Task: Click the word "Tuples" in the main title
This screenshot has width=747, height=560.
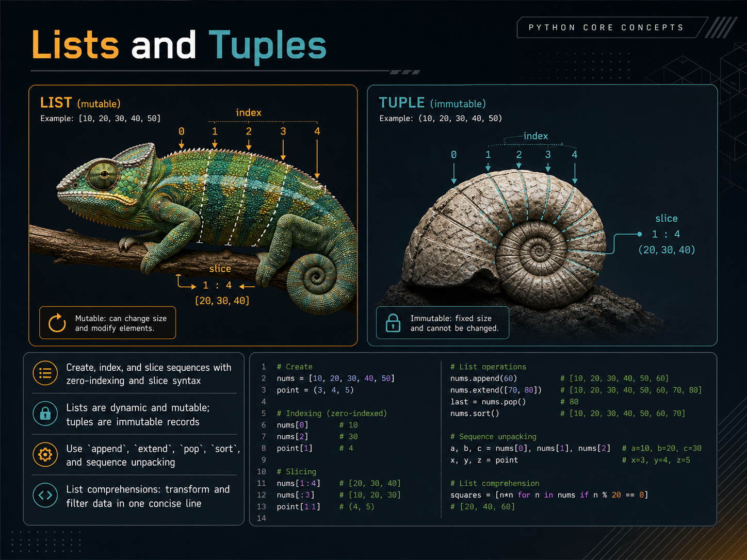Action: tap(268, 46)
